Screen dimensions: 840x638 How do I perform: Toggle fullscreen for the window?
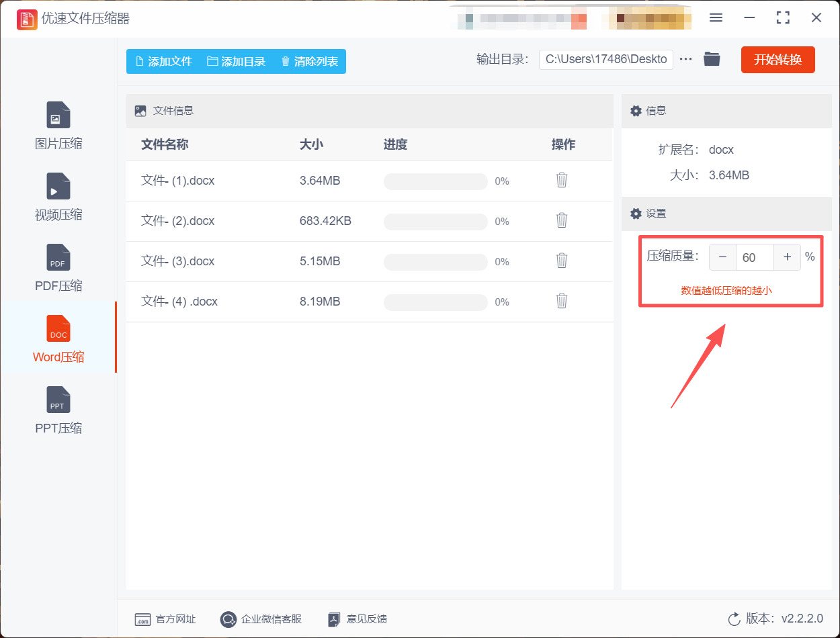783,18
